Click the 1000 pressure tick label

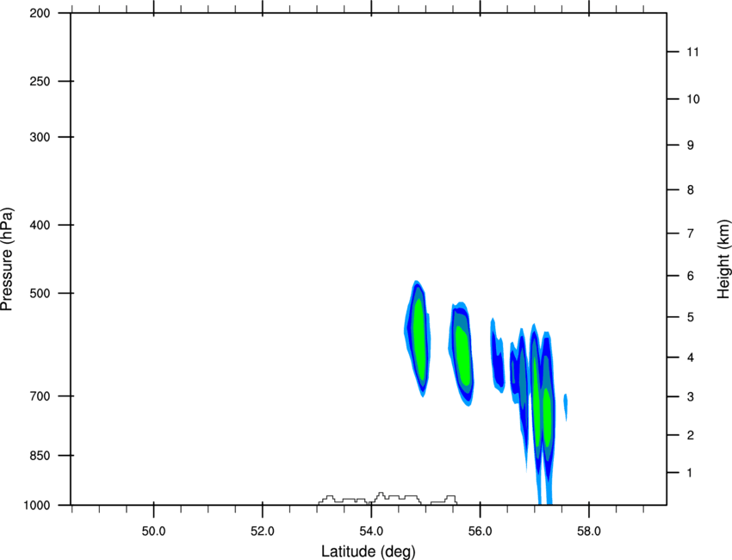click(37, 506)
